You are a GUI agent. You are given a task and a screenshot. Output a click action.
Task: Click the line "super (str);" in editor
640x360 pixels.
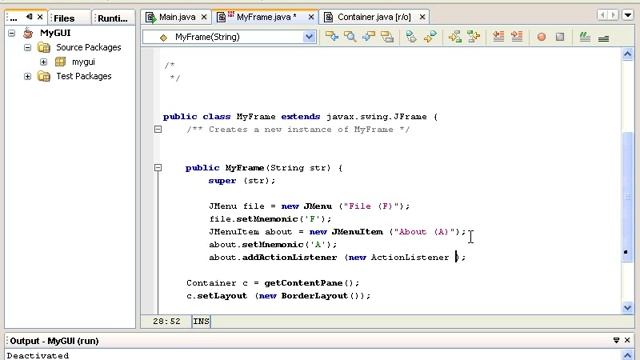(x=242, y=181)
